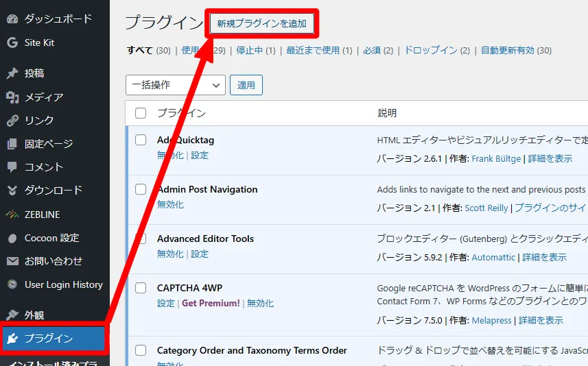Click the User Login History icon
The image size is (588, 366).
pos(12,284)
